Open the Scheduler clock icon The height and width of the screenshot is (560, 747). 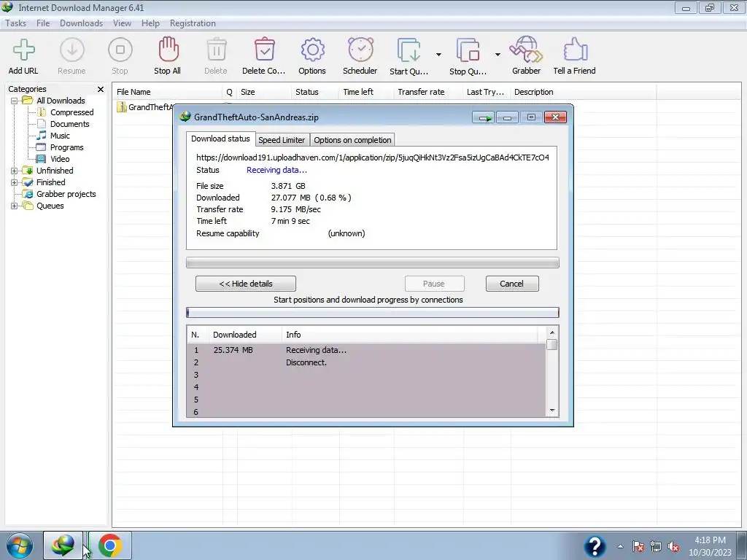(x=360, y=50)
